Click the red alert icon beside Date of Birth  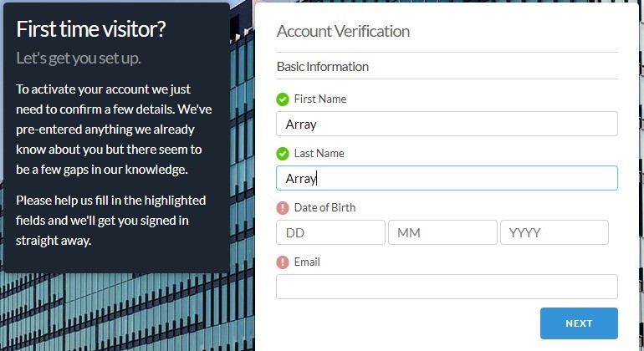[283, 208]
